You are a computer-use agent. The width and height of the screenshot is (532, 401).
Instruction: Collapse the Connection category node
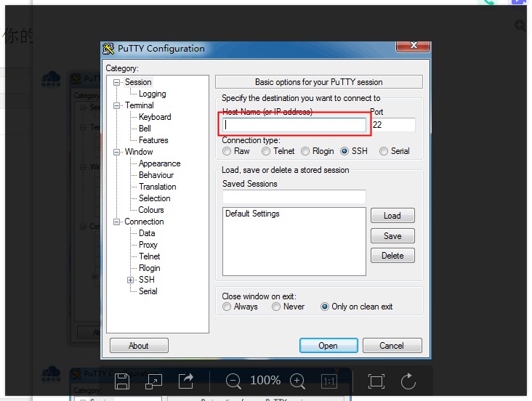pos(117,222)
